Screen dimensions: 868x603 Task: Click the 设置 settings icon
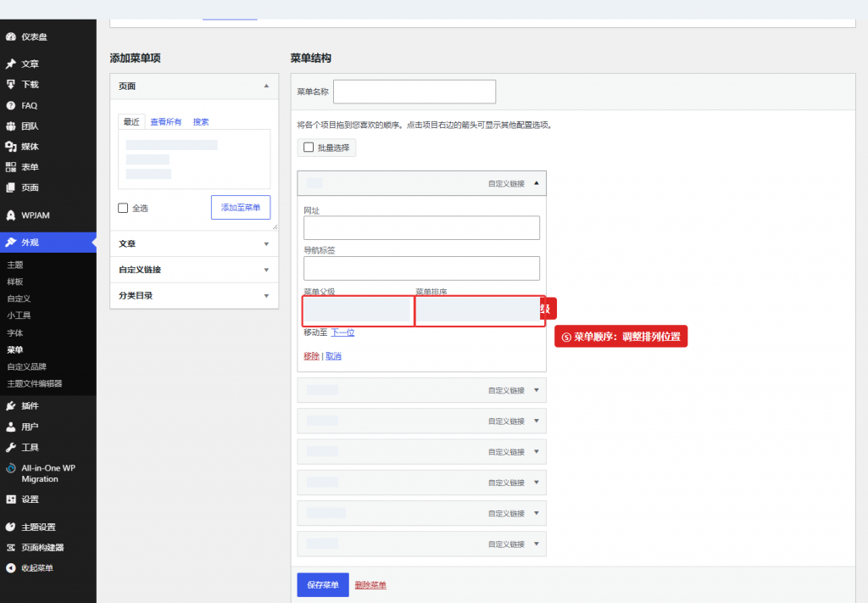coord(10,499)
